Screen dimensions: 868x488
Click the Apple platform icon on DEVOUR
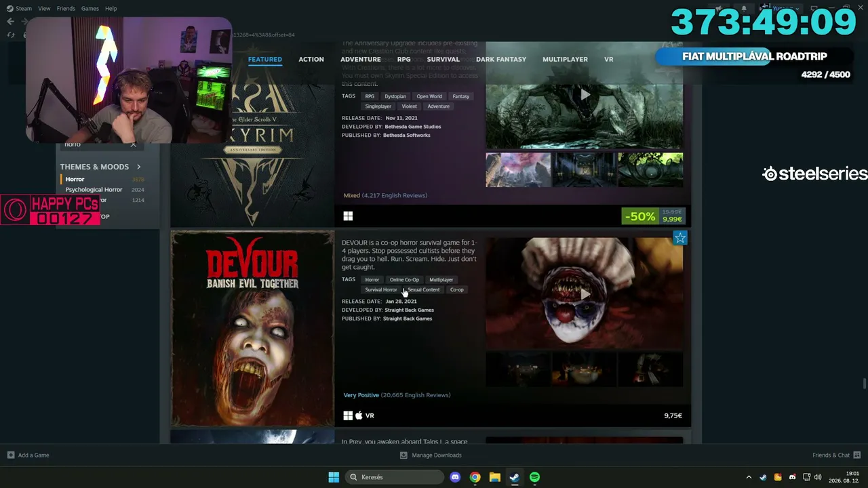coord(359,415)
